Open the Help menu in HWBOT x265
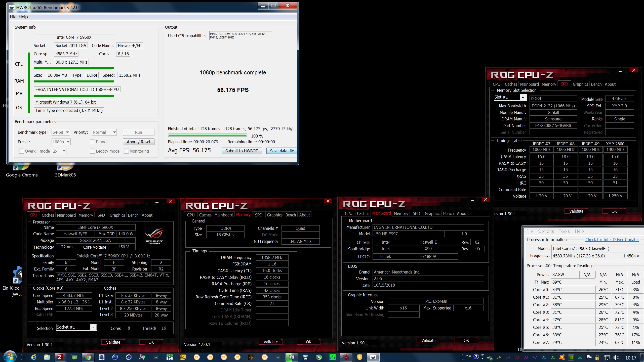The image size is (644, 362). tap(23, 17)
